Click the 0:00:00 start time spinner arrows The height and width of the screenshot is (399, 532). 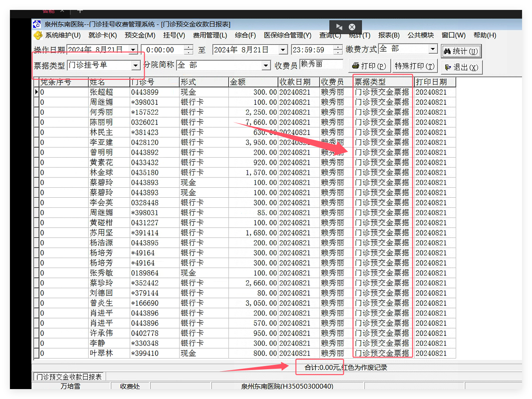[x=189, y=50]
